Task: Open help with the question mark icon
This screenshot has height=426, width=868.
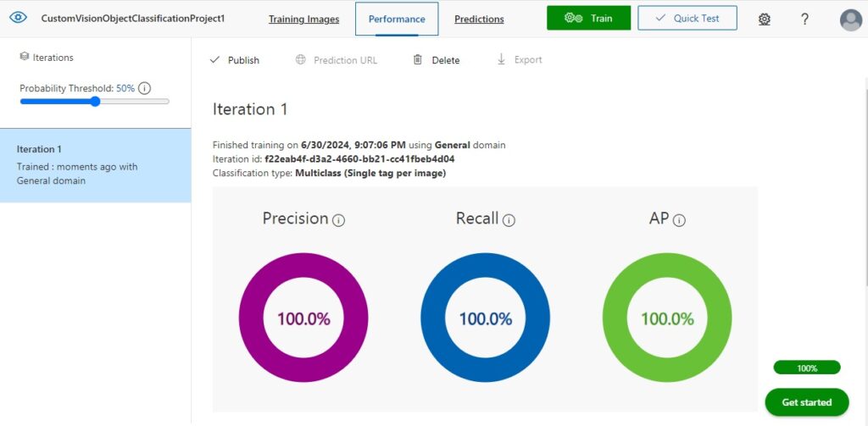Action: point(804,19)
